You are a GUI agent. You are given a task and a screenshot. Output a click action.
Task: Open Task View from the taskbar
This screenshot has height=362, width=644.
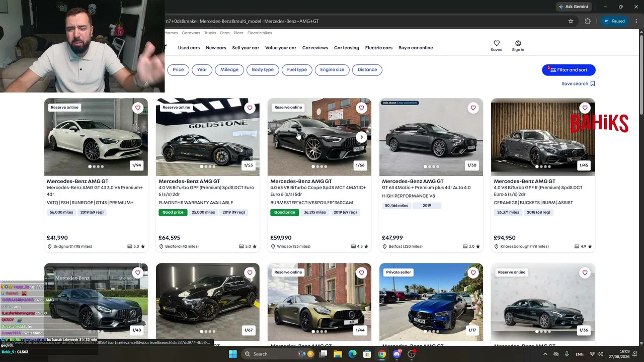tap(323, 354)
